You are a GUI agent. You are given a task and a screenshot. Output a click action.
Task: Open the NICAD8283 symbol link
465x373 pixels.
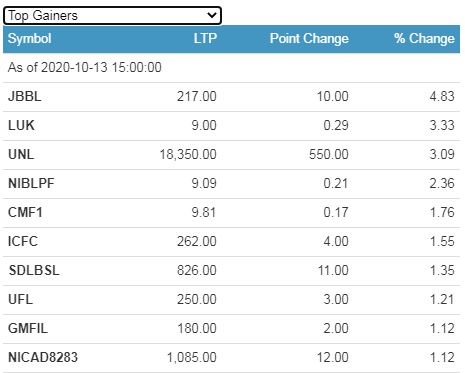coord(43,357)
